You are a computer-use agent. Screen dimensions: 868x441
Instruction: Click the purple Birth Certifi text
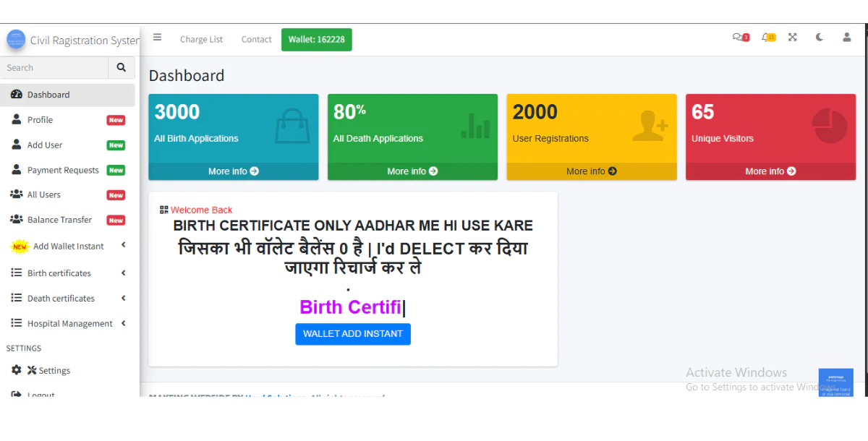[x=351, y=307]
